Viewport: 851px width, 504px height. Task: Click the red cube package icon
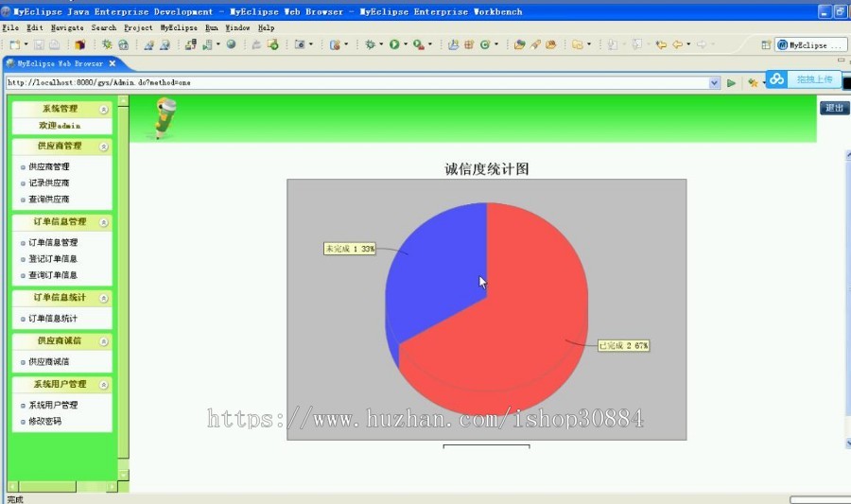pos(79,45)
